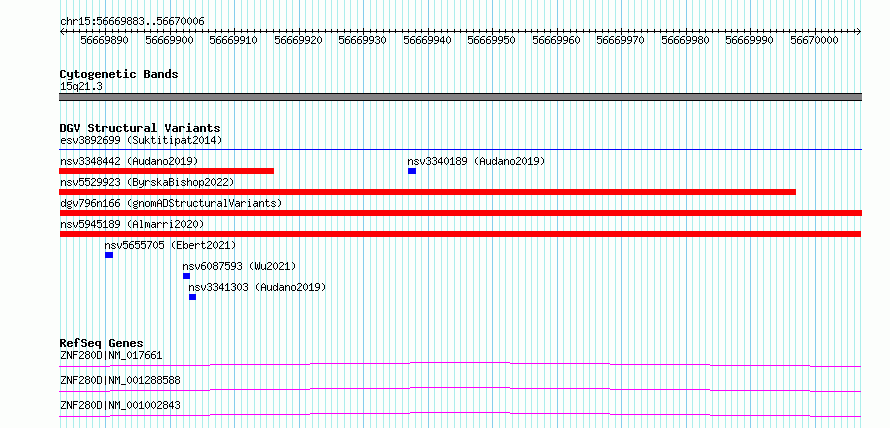Viewport: 890px width, 428px height.
Task: Click the red nsv5529923 variant bar
Action: (427, 192)
